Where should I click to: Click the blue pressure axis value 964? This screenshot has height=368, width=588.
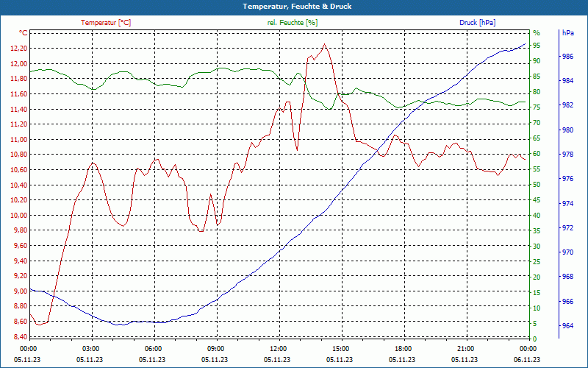click(568, 326)
